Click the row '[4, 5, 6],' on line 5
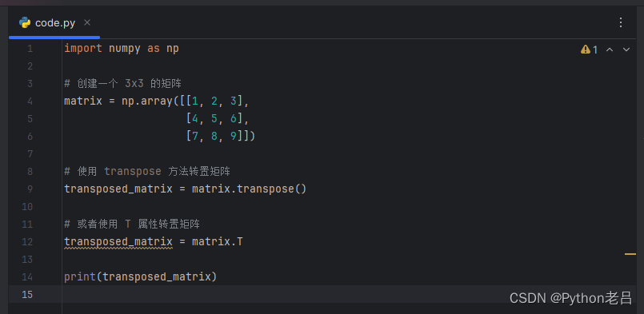 coord(218,119)
